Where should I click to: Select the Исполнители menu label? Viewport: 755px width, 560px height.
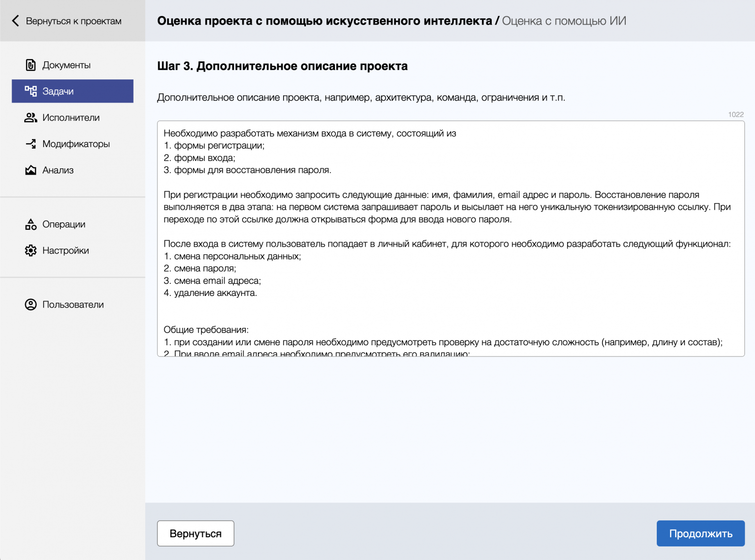[71, 118]
